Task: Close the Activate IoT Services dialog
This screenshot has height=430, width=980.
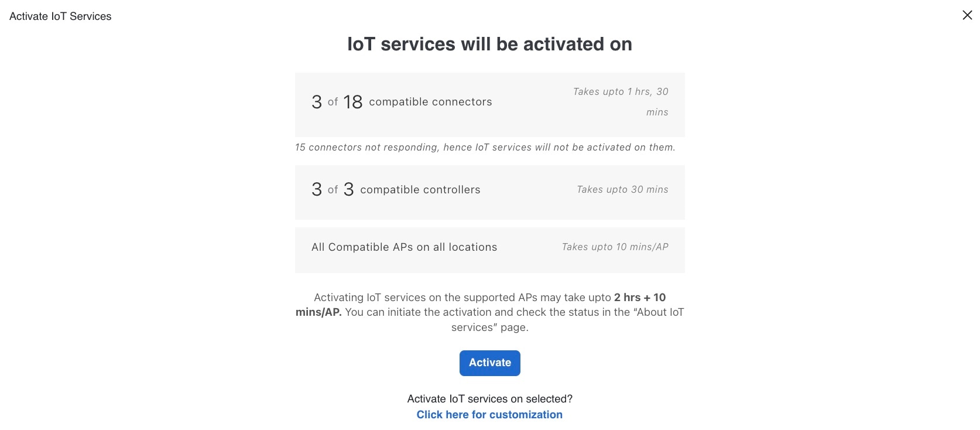Action: click(x=967, y=15)
